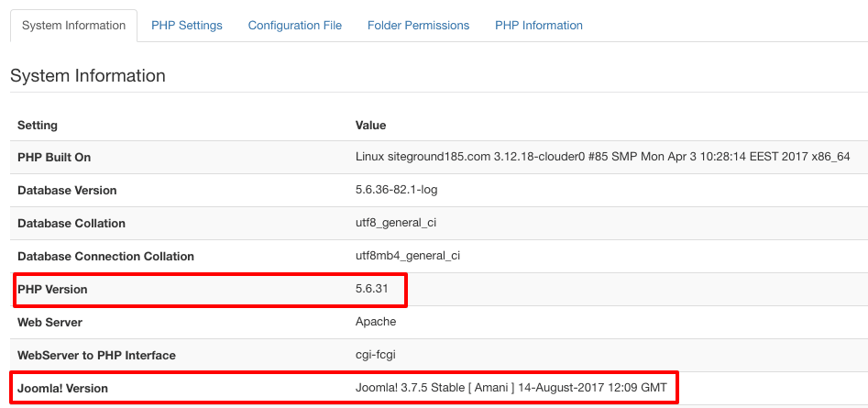
Task: Click the Linux siteground185.com build value
Action: [602, 157]
